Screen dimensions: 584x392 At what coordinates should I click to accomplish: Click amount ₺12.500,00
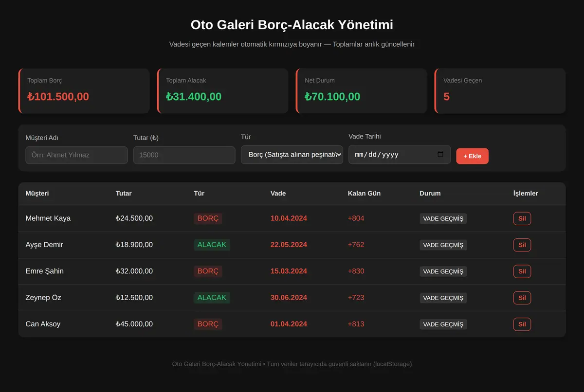click(134, 298)
